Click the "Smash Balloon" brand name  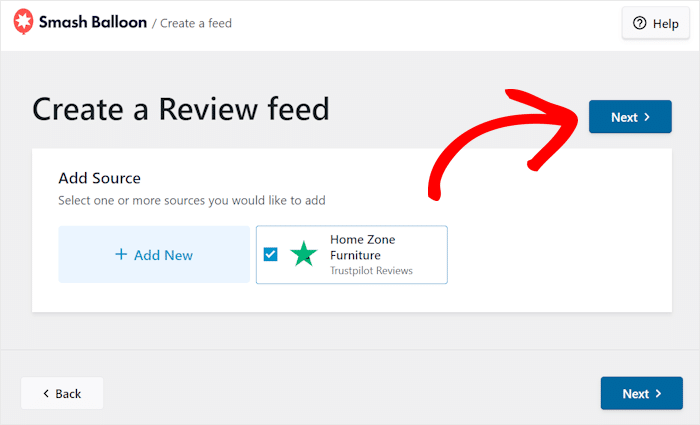[x=93, y=22]
